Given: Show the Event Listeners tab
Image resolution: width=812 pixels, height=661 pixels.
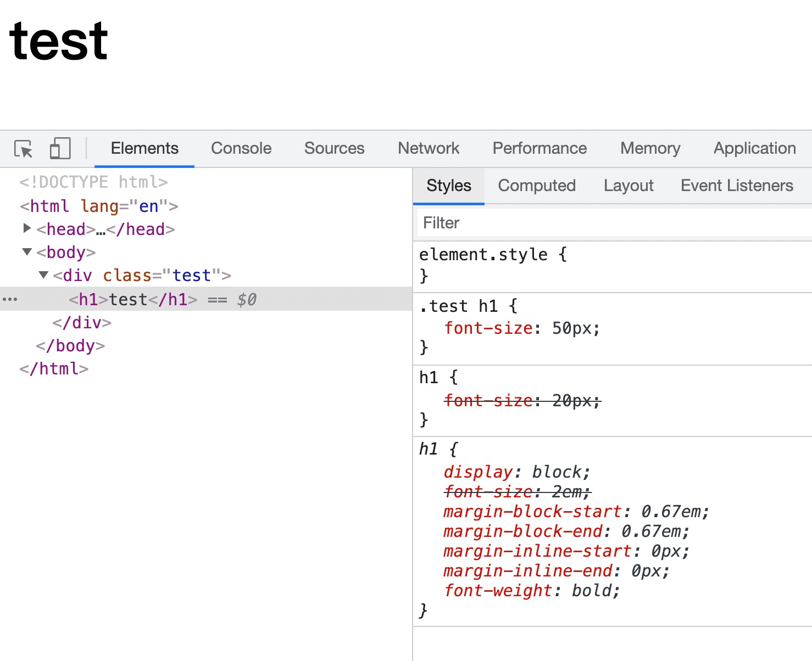Looking at the screenshot, I should [736, 186].
